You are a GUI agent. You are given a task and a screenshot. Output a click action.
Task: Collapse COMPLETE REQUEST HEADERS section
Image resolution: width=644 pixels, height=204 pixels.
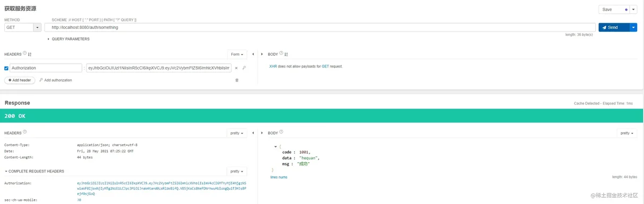pyautogui.click(x=34, y=171)
